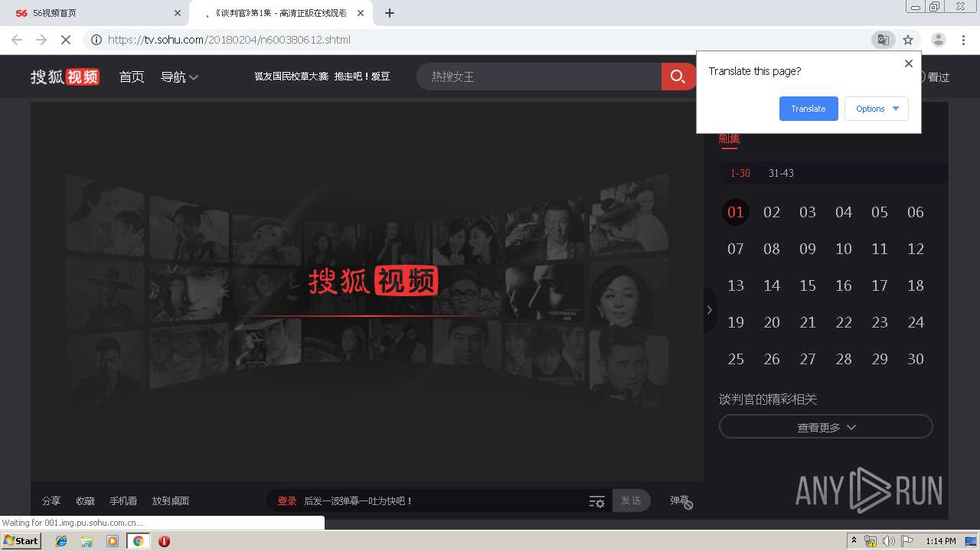Play episode 06

(x=916, y=212)
